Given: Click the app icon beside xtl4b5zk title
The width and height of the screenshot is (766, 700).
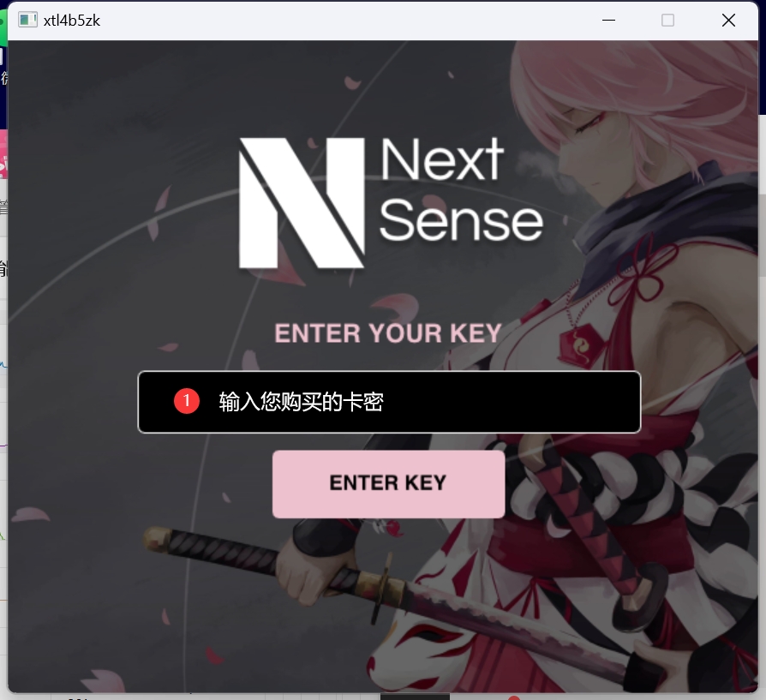Looking at the screenshot, I should click(x=27, y=20).
